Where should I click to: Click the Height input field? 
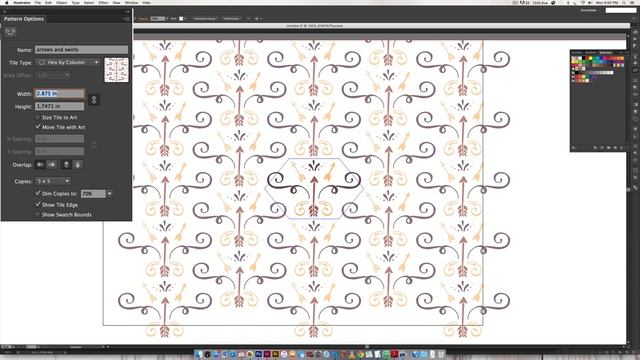[60, 106]
